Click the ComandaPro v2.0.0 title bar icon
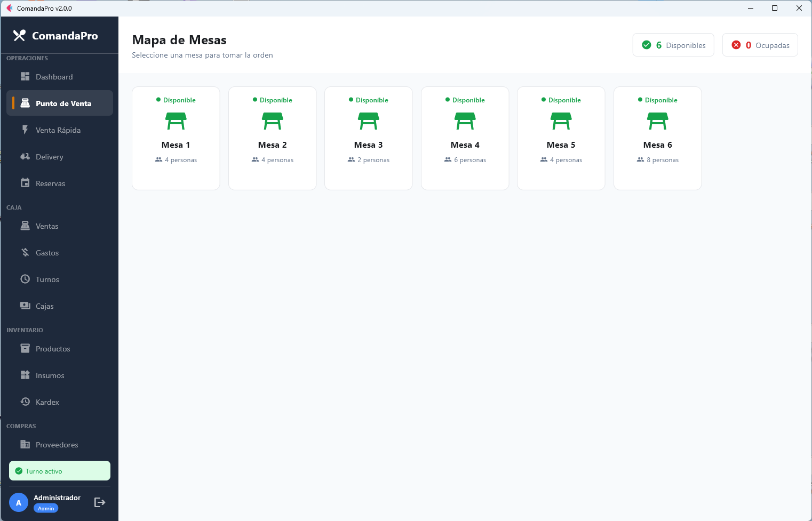 [x=9, y=8]
